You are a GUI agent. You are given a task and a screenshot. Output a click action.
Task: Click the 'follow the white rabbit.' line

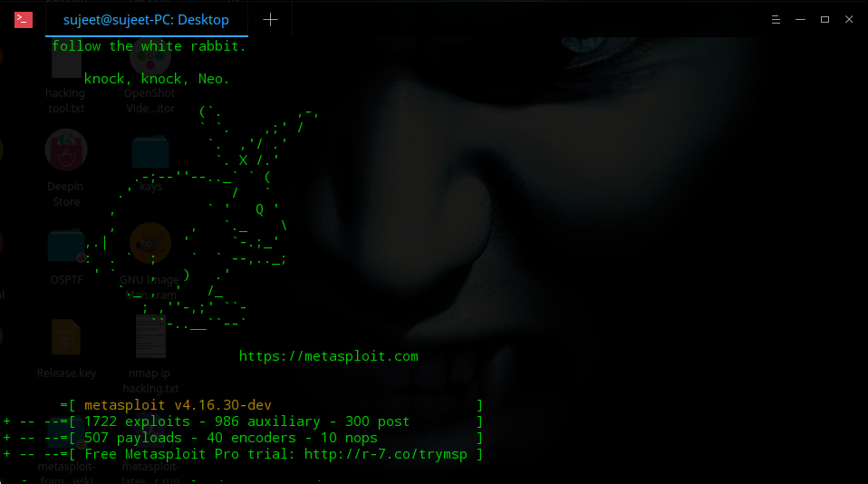click(x=149, y=46)
